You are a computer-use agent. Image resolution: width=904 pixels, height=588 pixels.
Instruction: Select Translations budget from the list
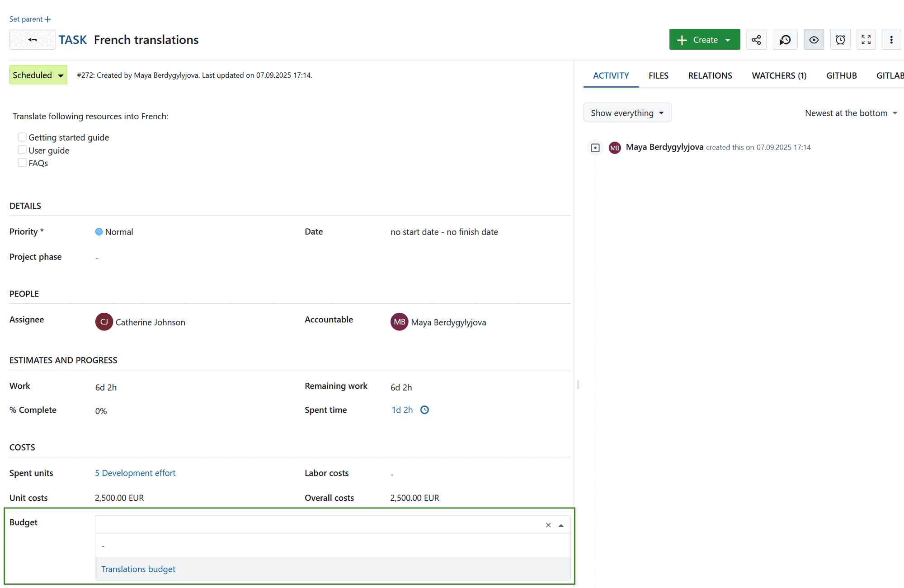click(138, 569)
